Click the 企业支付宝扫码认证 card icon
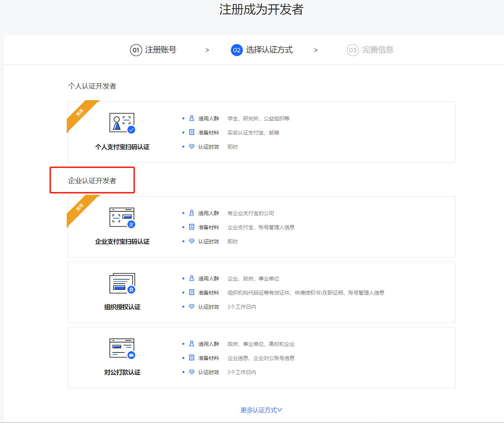504x423 pixels. 122,218
